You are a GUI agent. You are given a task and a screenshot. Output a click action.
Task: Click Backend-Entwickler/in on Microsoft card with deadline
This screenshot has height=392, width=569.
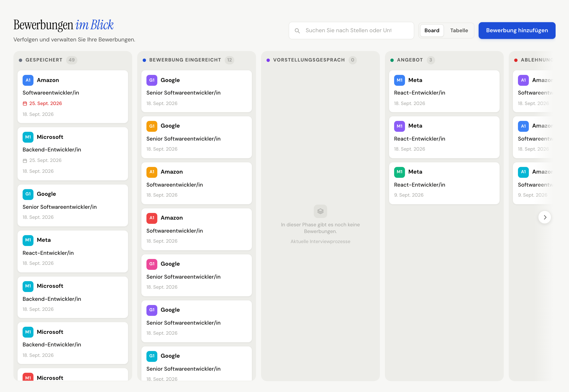(x=52, y=150)
